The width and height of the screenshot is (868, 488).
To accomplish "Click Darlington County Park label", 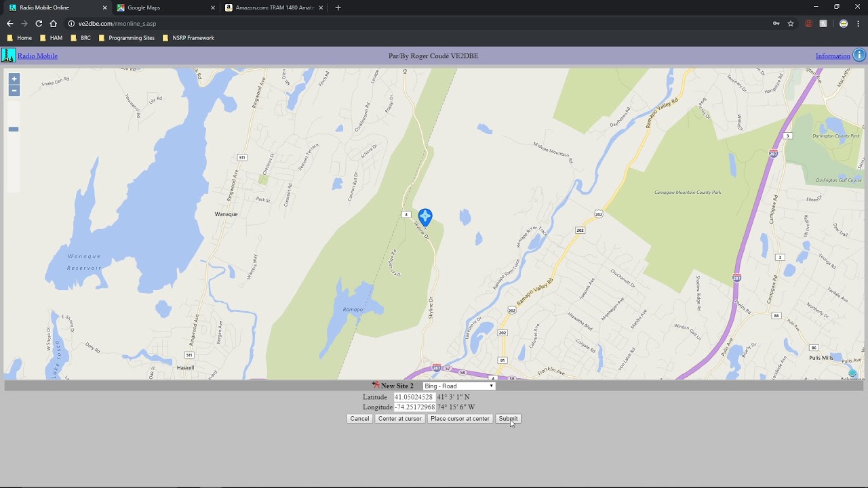I will click(836, 136).
